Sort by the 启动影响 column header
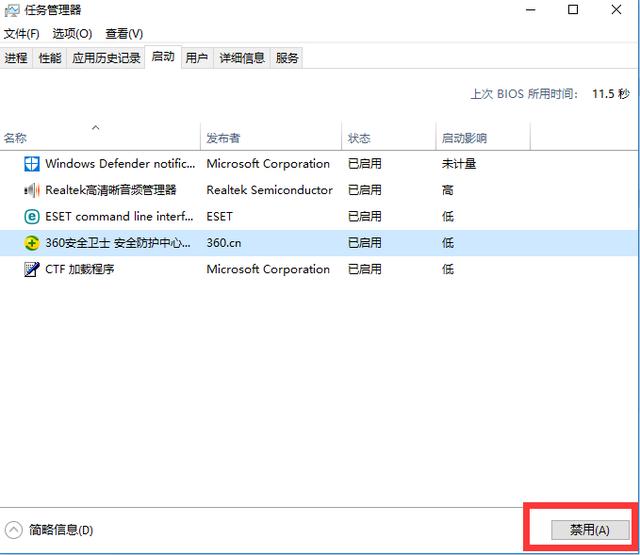The image size is (640, 555). click(483, 137)
